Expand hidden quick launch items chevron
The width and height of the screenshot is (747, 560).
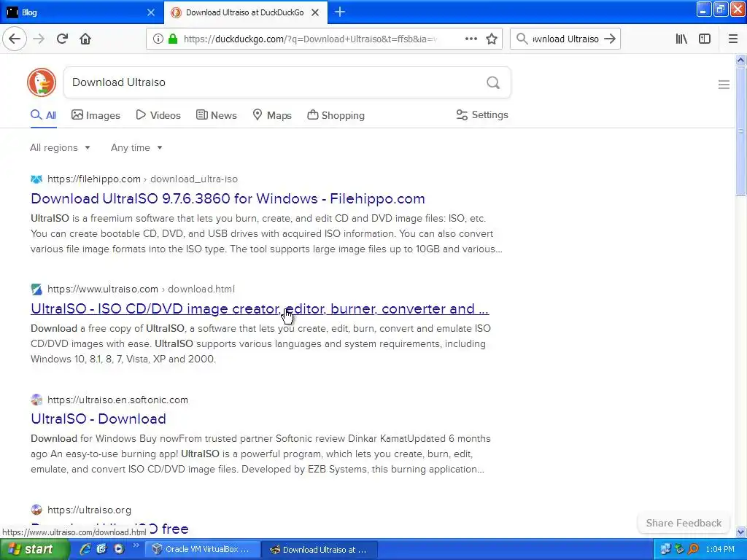136,545
